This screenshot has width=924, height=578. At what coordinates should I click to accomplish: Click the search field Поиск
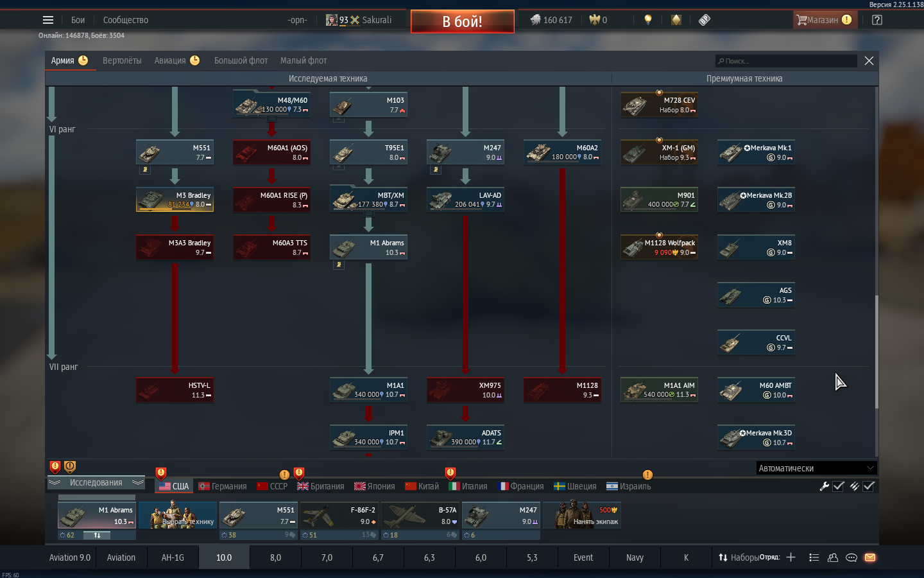786,61
